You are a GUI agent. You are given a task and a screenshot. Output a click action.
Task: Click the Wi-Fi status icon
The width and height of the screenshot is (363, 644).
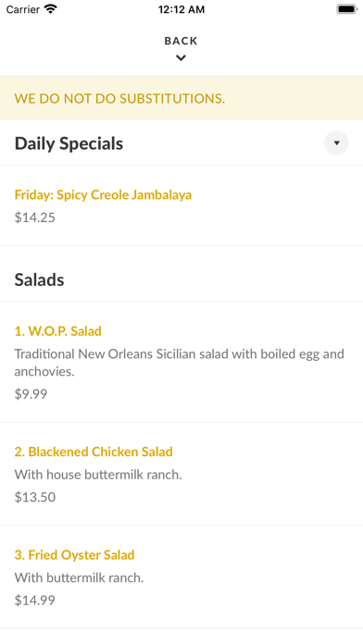pos(51,9)
